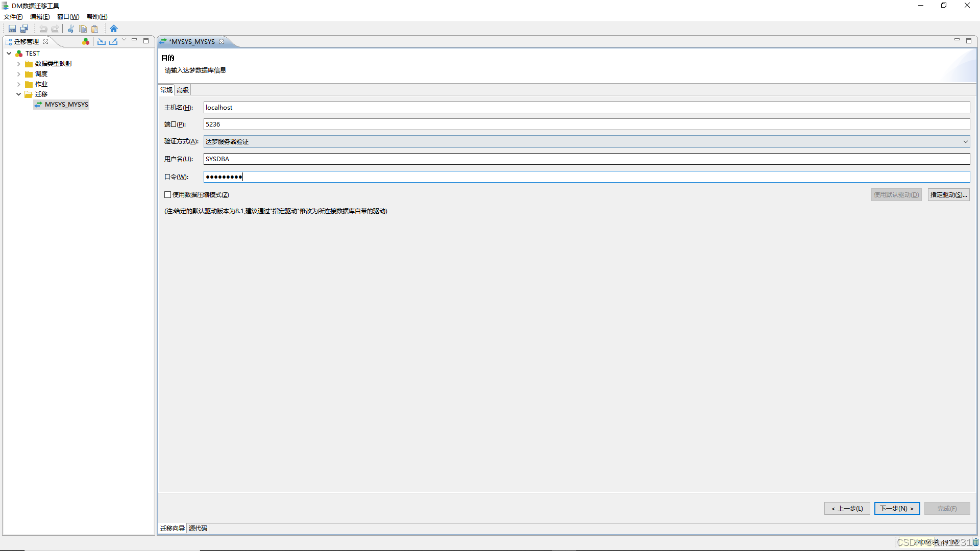This screenshot has height=551, width=980.
Task: Click the import icon in migration panel
Action: click(x=102, y=41)
